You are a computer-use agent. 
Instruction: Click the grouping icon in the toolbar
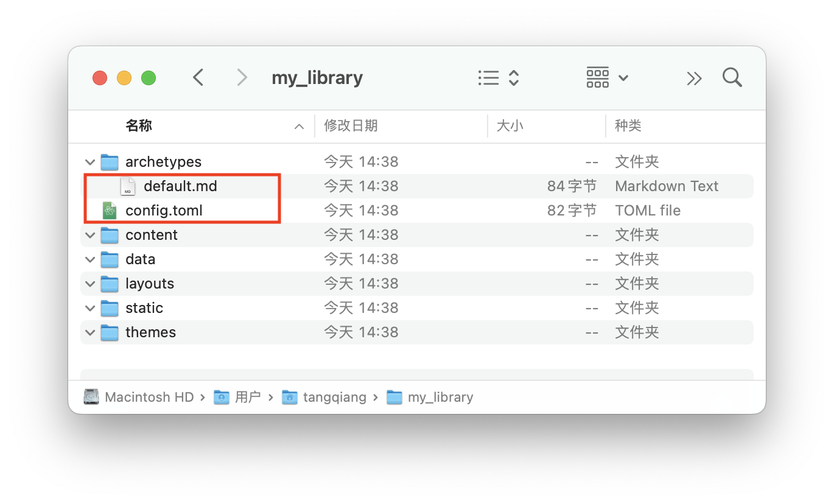(597, 77)
